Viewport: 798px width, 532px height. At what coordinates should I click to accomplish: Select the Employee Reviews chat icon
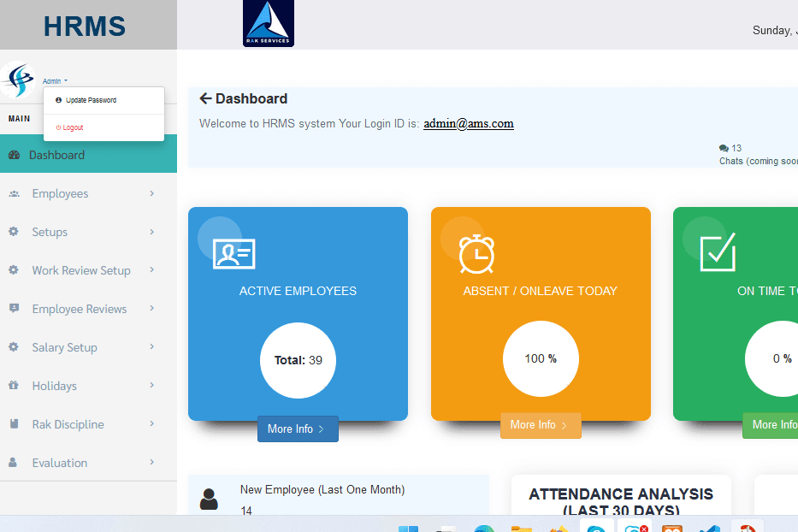(14, 309)
